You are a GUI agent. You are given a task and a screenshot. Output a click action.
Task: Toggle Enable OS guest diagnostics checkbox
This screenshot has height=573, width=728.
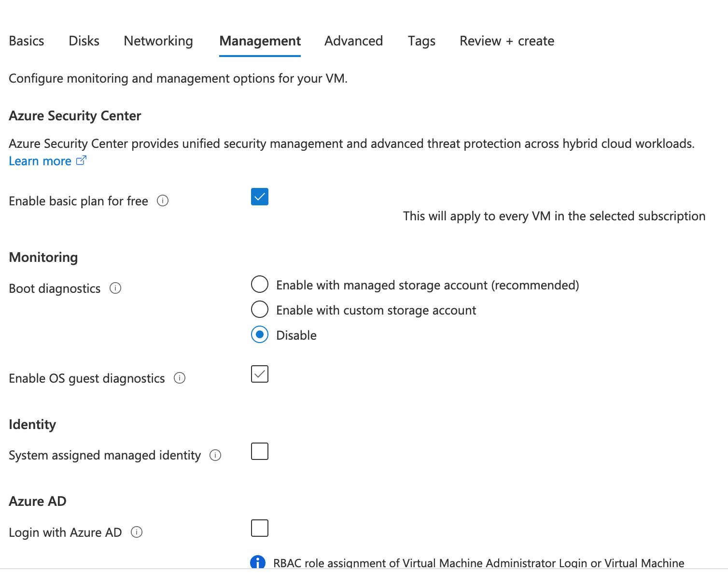coord(260,374)
